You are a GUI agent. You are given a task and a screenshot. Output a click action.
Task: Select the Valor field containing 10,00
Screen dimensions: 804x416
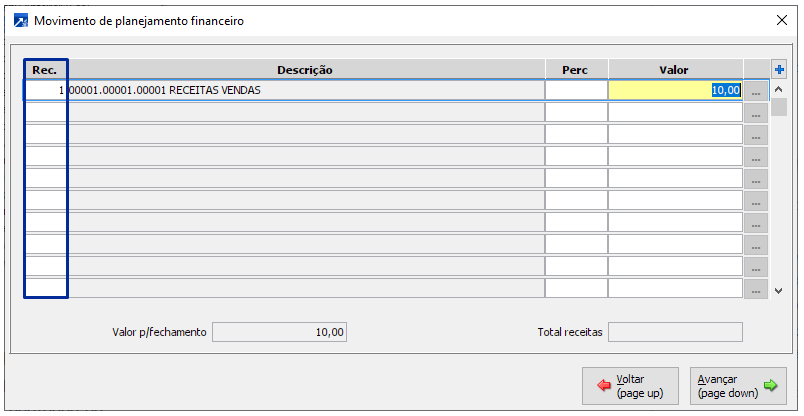point(675,91)
